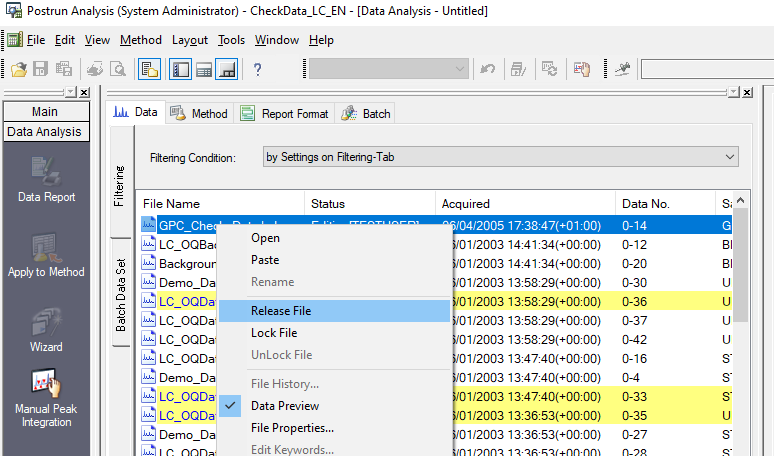Viewport: 774px width, 456px height.
Task: Switch to the Batch tab
Action: (365, 114)
